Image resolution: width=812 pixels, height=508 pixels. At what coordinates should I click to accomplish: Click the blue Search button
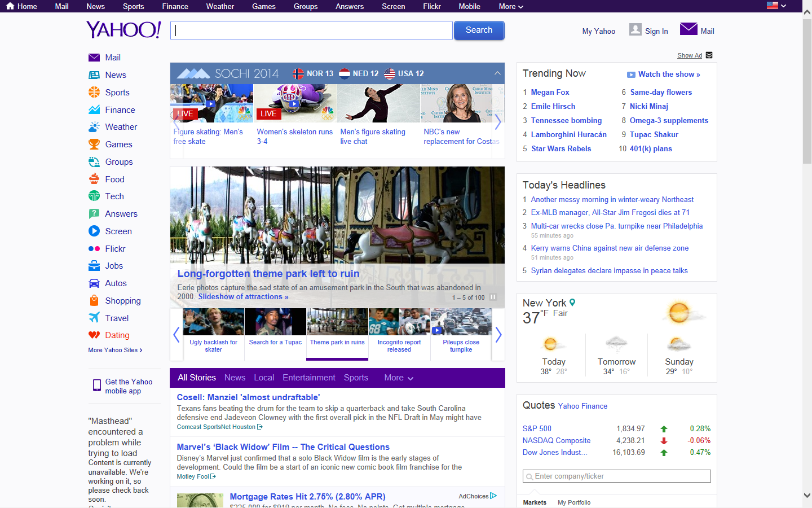point(479,30)
